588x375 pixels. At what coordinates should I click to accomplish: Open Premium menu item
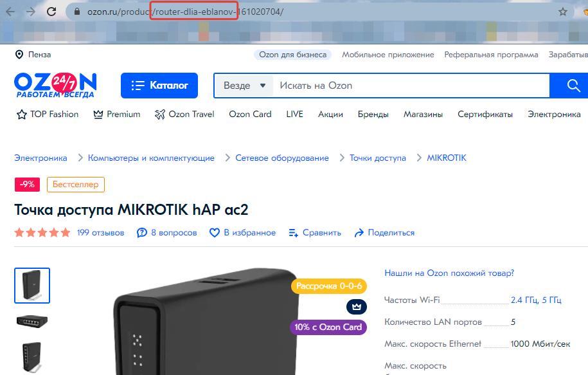(116, 114)
